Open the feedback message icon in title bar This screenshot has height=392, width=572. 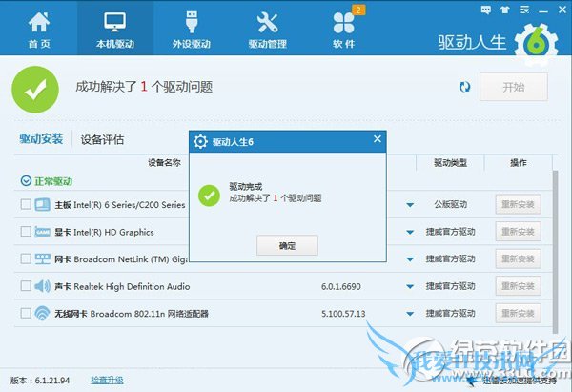(x=485, y=10)
